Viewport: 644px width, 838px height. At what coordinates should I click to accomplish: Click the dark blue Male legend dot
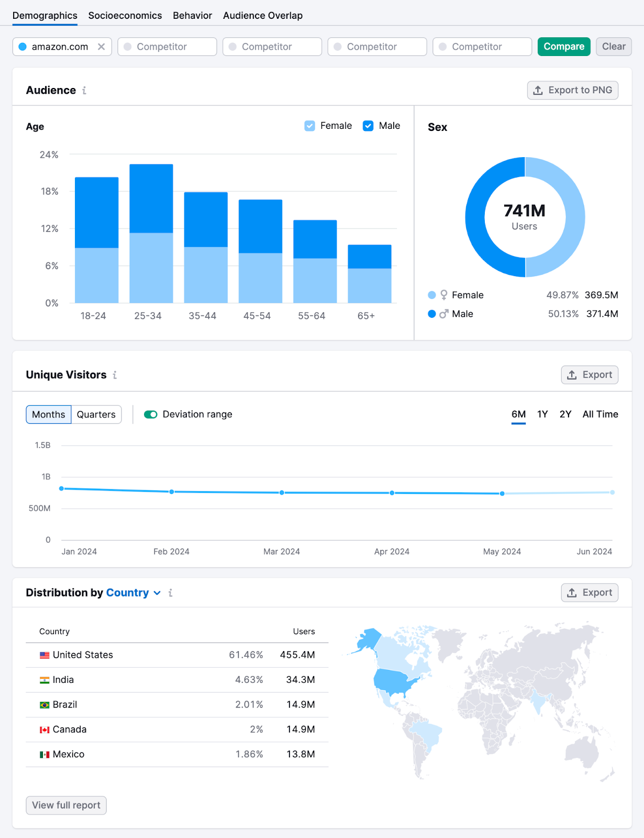(432, 314)
